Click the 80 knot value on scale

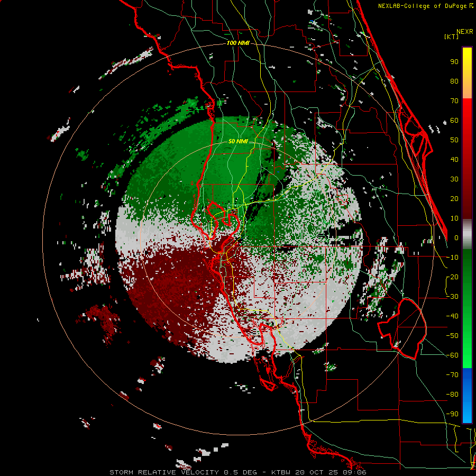[454, 81]
